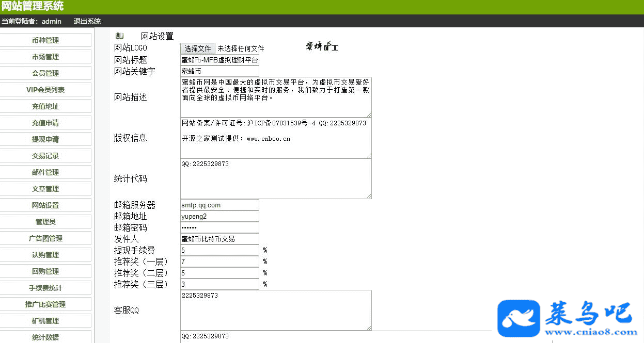Click the 网站设置 page heading
Screen dimensions: 644x343
coord(158,36)
